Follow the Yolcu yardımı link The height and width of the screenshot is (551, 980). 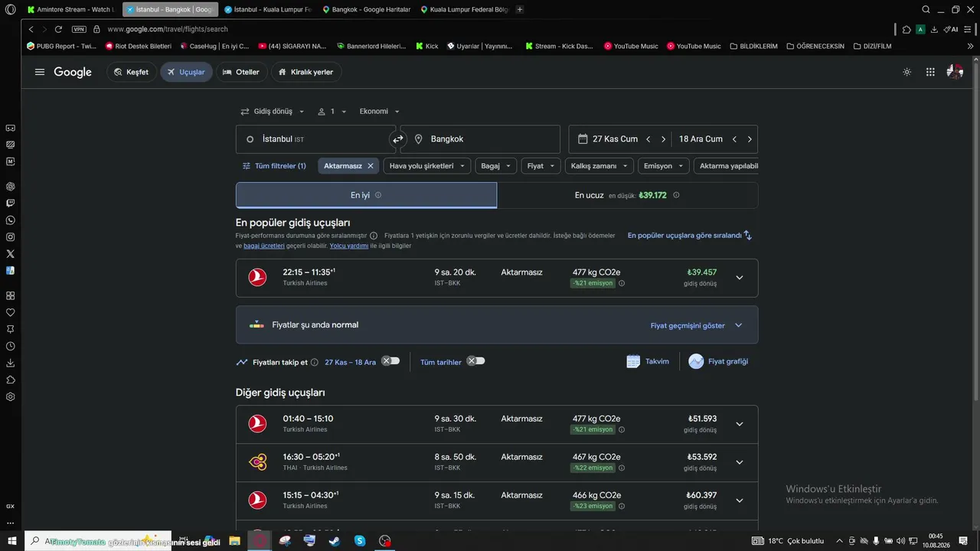tap(349, 246)
